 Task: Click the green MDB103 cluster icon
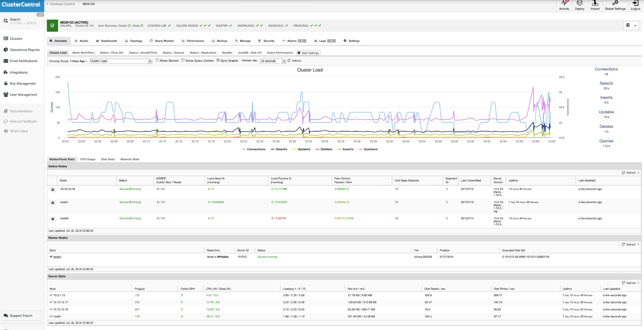(x=52, y=25)
